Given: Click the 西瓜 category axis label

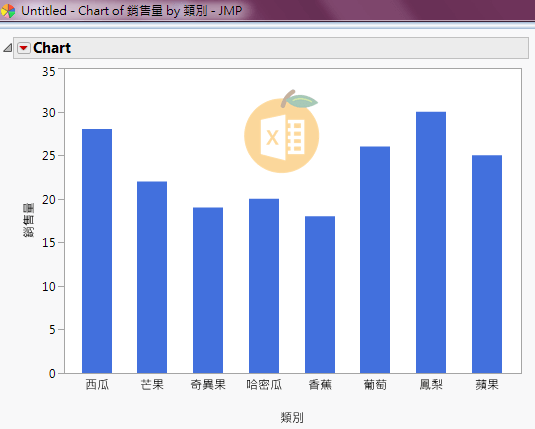Looking at the screenshot, I should click(x=97, y=385).
